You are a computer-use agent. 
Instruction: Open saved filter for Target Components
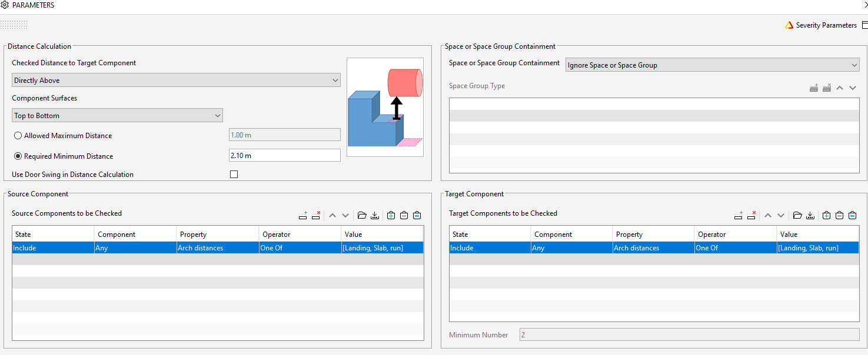pyautogui.click(x=797, y=216)
